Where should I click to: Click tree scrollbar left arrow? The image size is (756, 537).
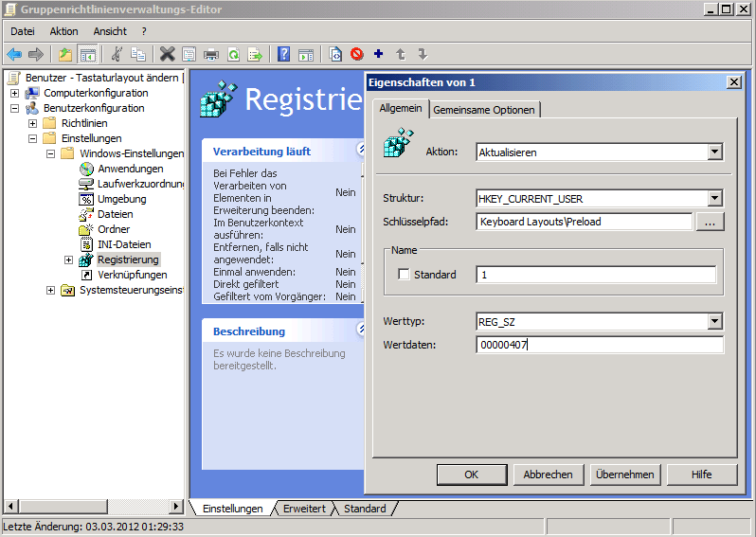12,506
